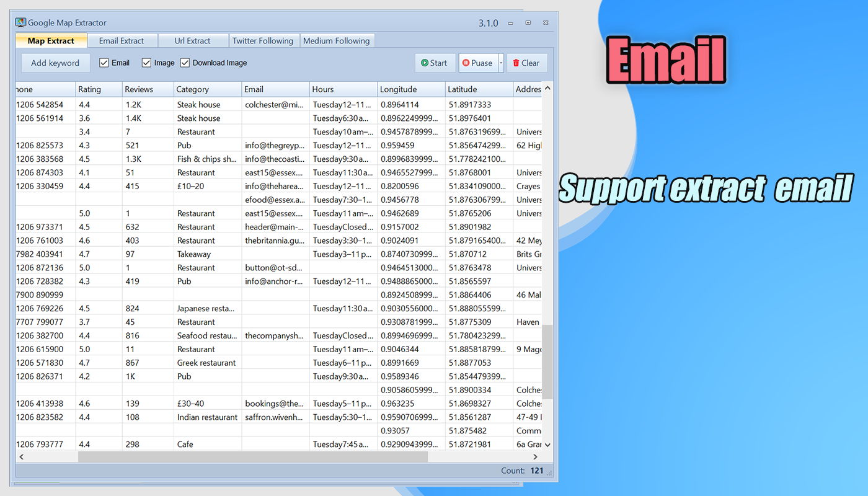This screenshot has width=868, height=496.
Task: Click the minimize window icon
Action: [x=511, y=23]
